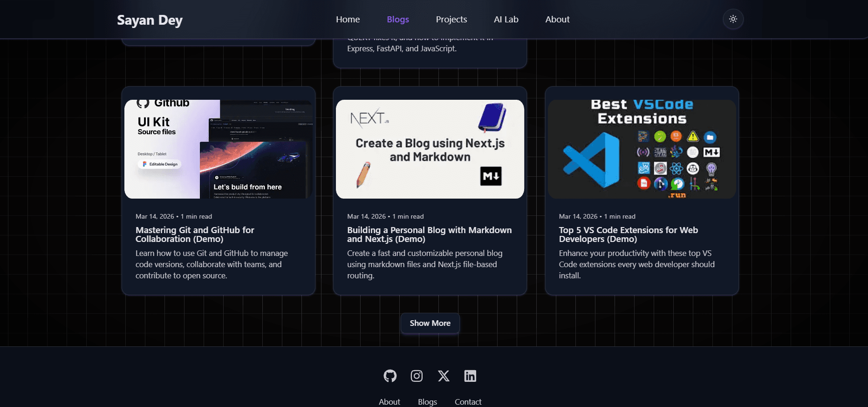Select the Blogs navigation tab
The width and height of the screenshot is (868, 407).
398,19
